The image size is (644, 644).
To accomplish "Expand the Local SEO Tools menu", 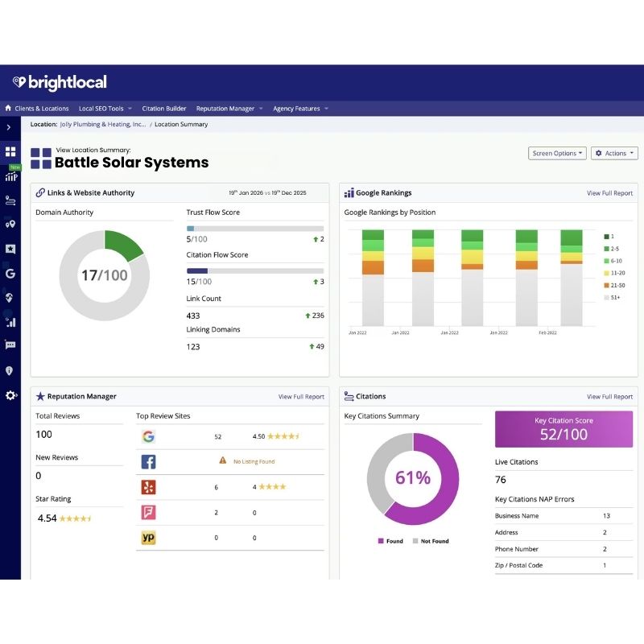I will pyautogui.click(x=105, y=109).
